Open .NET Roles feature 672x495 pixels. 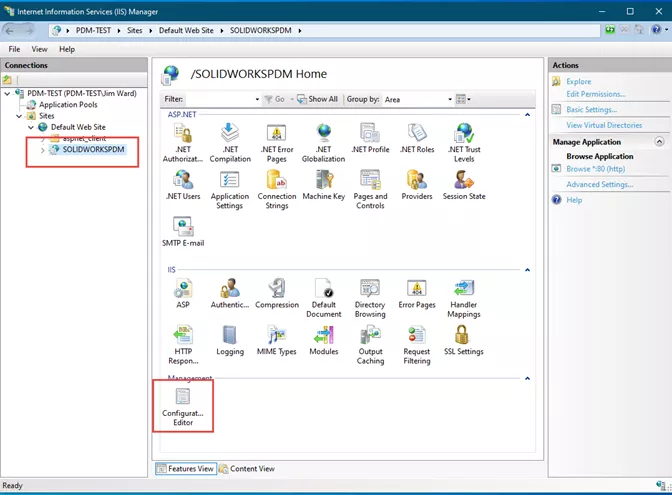417,138
